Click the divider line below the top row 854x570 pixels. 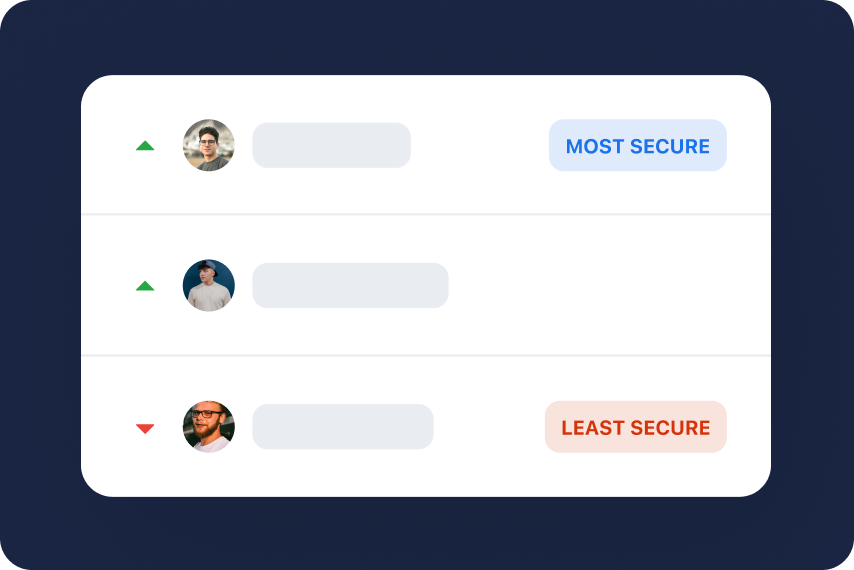coord(426,214)
